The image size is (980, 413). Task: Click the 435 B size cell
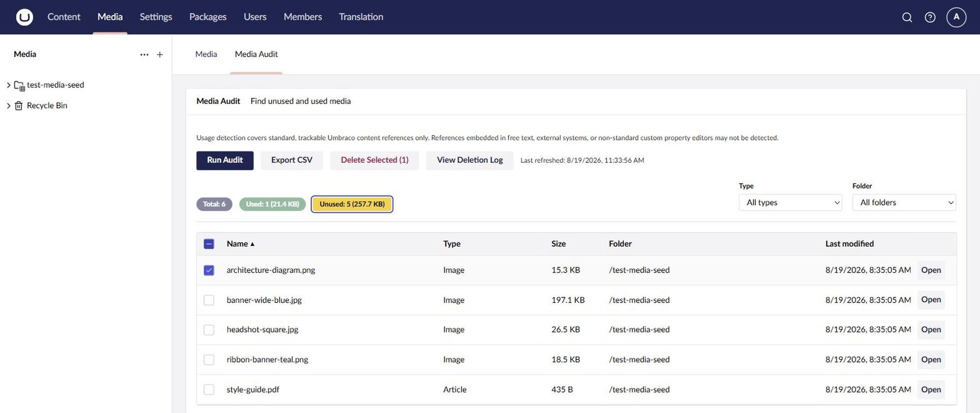562,390
